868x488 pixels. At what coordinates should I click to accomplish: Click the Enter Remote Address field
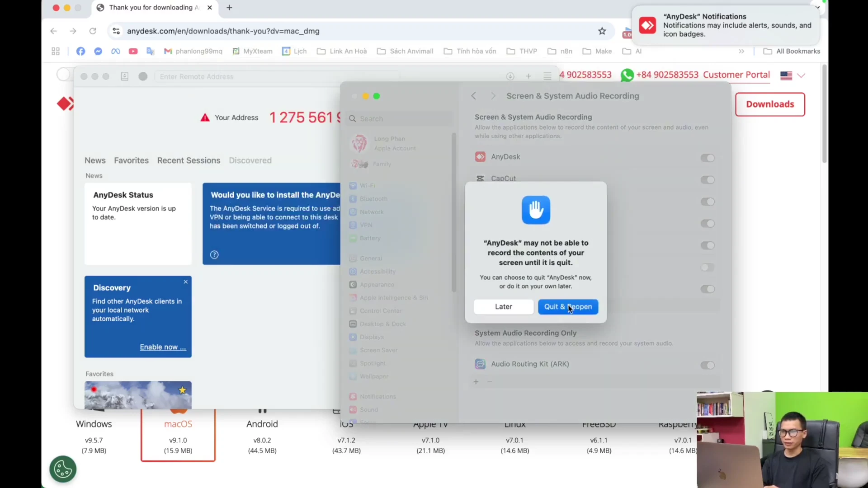[276, 76]
